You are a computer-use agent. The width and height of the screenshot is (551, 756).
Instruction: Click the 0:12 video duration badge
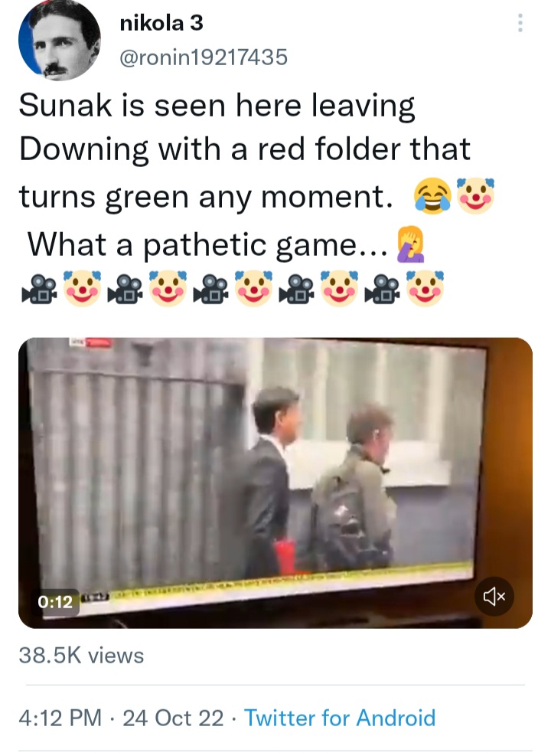(55, 602)
